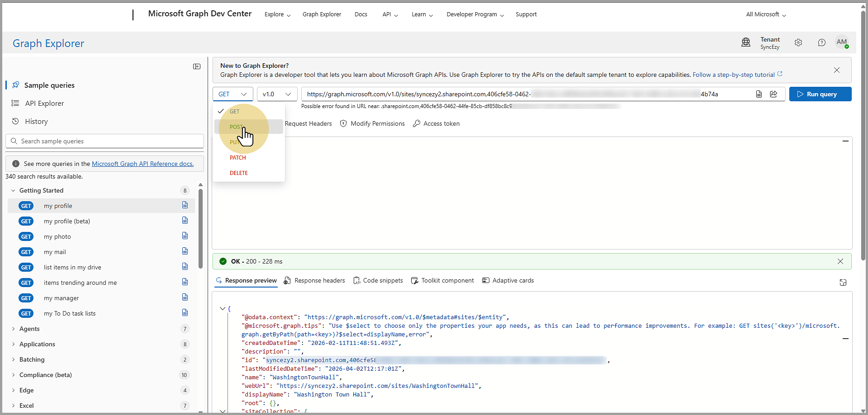Click the help question mark icon
This screenshot has width=868, height=415.
pyautogui.click(x=821, y=42)
